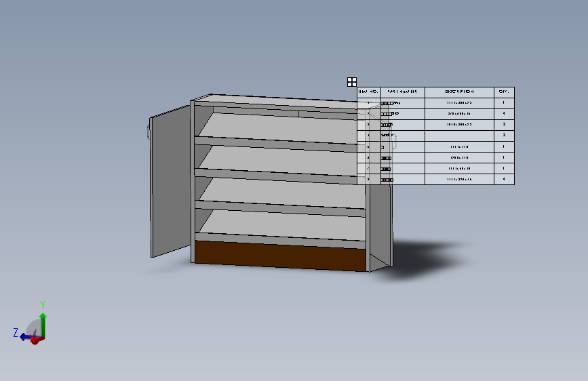Select the QTY. column header
Viewport: 588px width, 381px height.
pyautogui.click(x=504, y=92)
